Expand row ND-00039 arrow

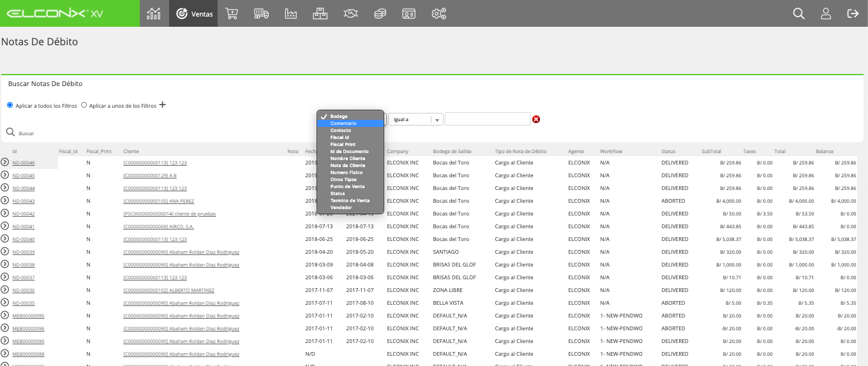[5, 252]
